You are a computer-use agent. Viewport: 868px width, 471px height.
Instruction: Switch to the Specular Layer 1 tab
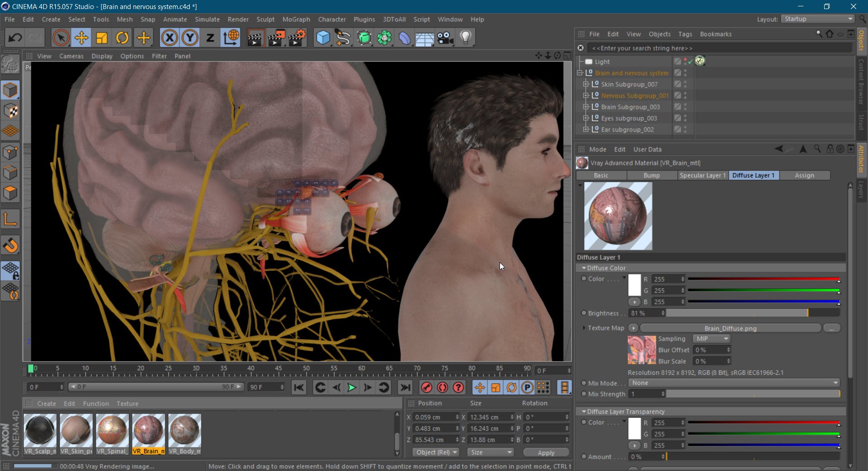click(x=703, y=175)
